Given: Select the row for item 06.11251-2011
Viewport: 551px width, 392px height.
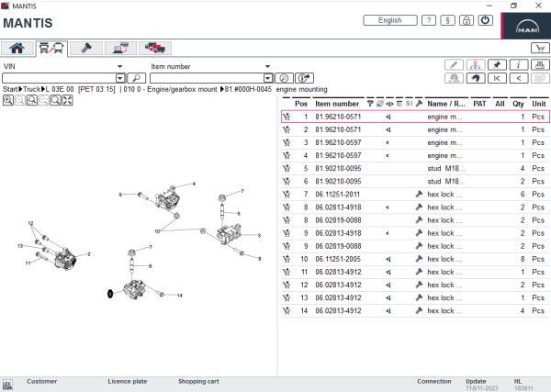Looking at the screenshot, I should click(415, 195).
